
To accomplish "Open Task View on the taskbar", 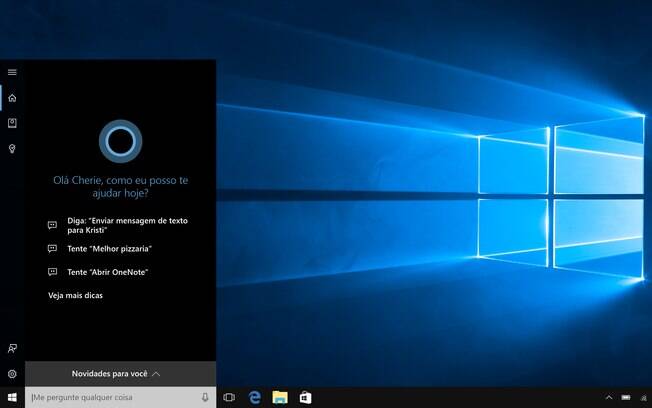I will click(229, 397).
